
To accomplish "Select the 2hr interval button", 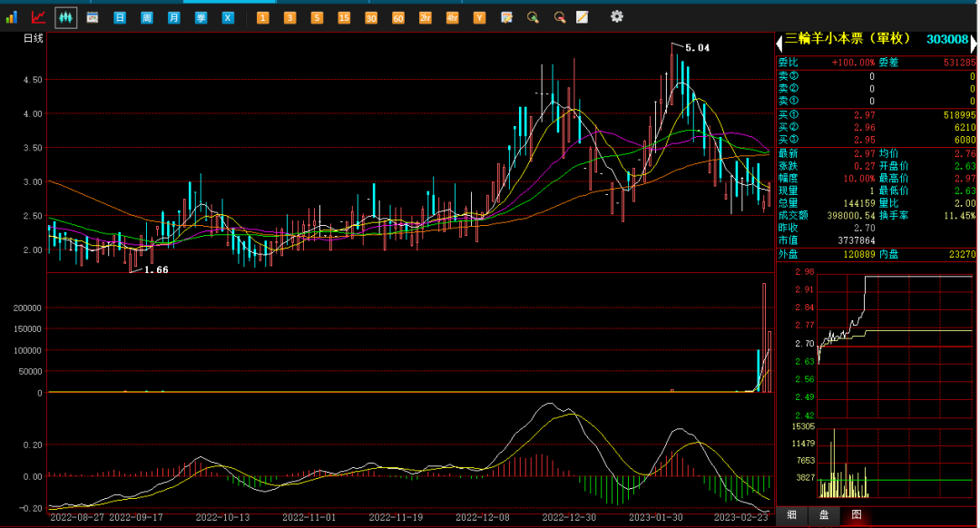I will coord(425,17).
